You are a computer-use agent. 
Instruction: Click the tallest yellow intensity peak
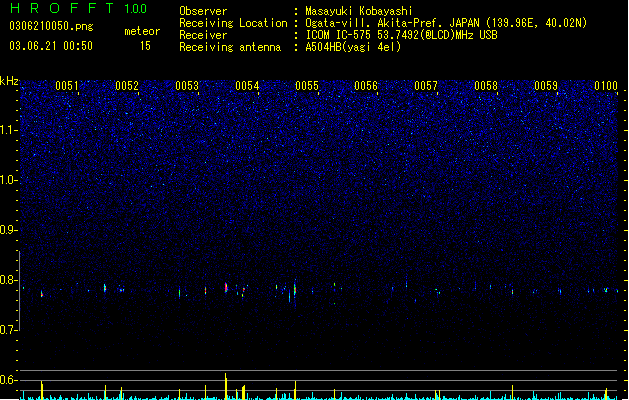pos(225,386)
